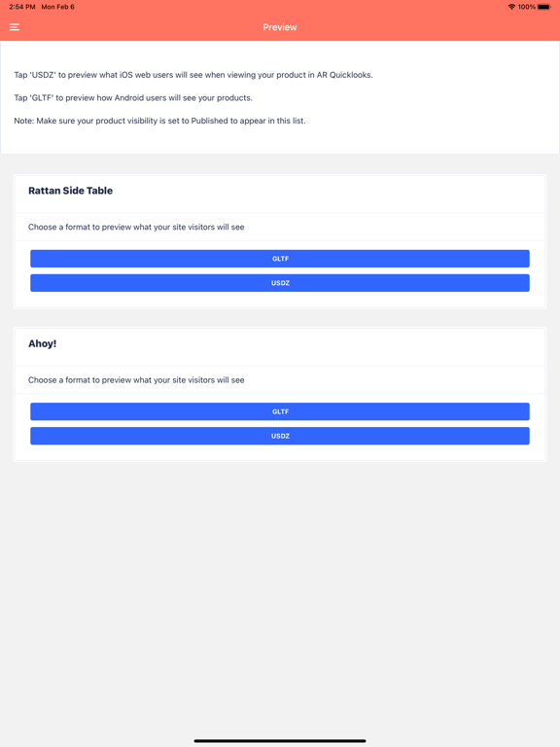This screenshot has height=747, width=560.
Task: Tap the note about Published product visibility
Action: 160,121
